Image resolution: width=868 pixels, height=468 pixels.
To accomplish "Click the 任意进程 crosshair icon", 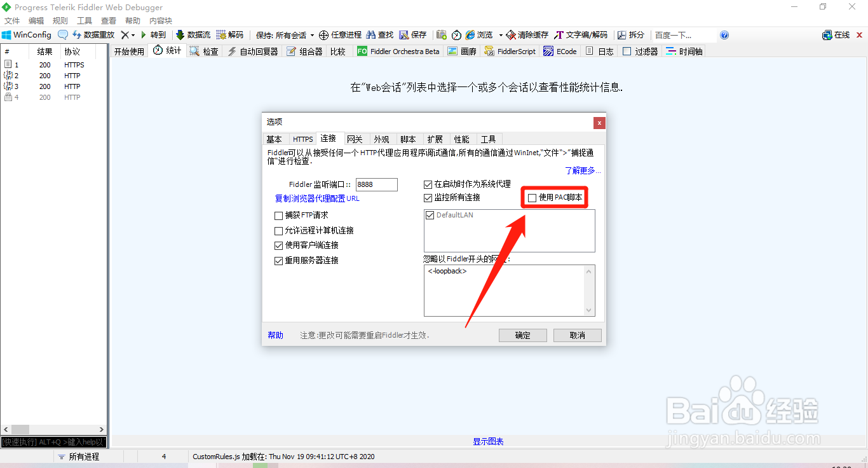I will 323,35.
